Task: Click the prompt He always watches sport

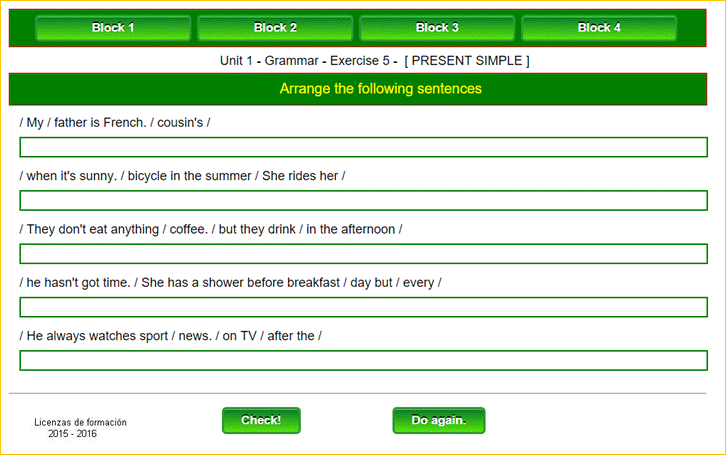Action: tap(171, 336)
